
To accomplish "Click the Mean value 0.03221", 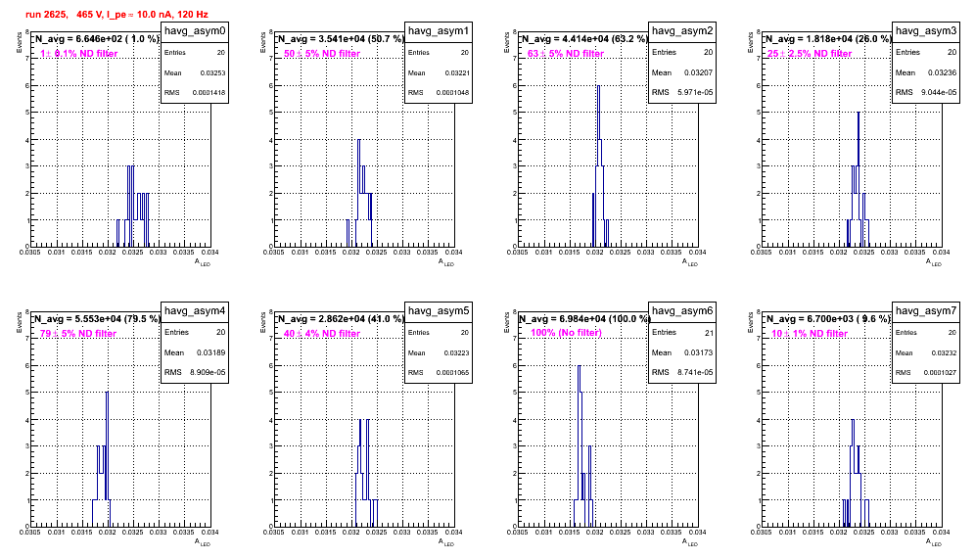I will point(457,72).
